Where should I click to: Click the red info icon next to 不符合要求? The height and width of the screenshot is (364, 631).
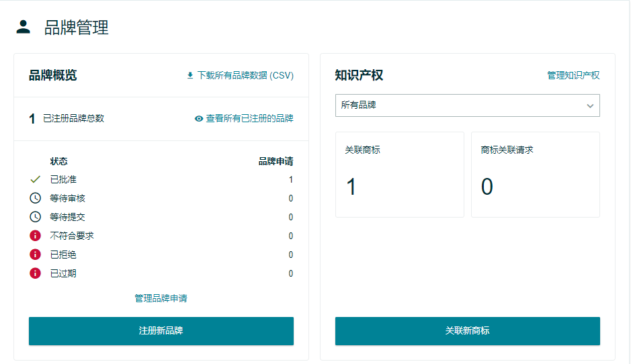point(36,236)
